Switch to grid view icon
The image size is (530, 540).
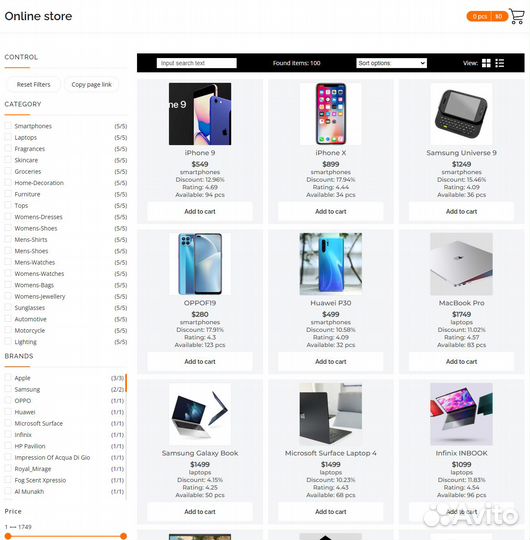pyautogui.click(x=486, y=63)
